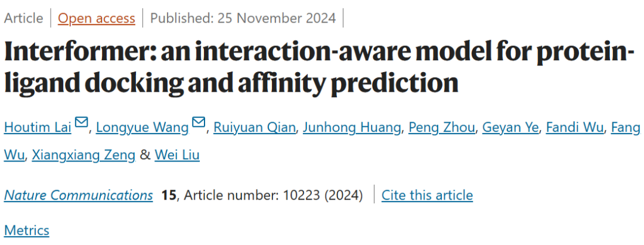Click author Xiangxiang Zeng's name
The image size is (644, 245).
(83, 156)
